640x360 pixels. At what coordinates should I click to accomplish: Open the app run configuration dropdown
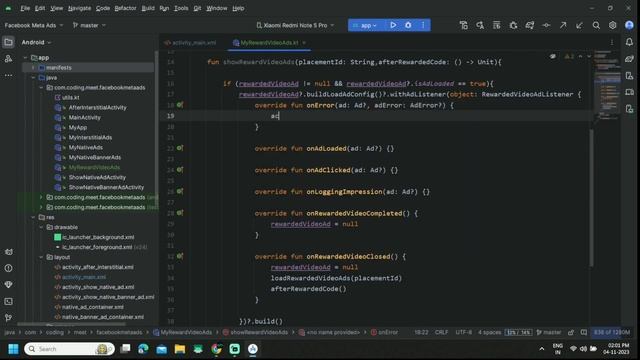365,25
